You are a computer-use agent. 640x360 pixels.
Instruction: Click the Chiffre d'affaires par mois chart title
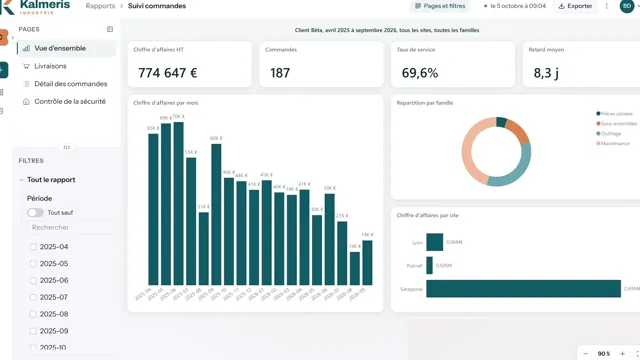(166, 103)
